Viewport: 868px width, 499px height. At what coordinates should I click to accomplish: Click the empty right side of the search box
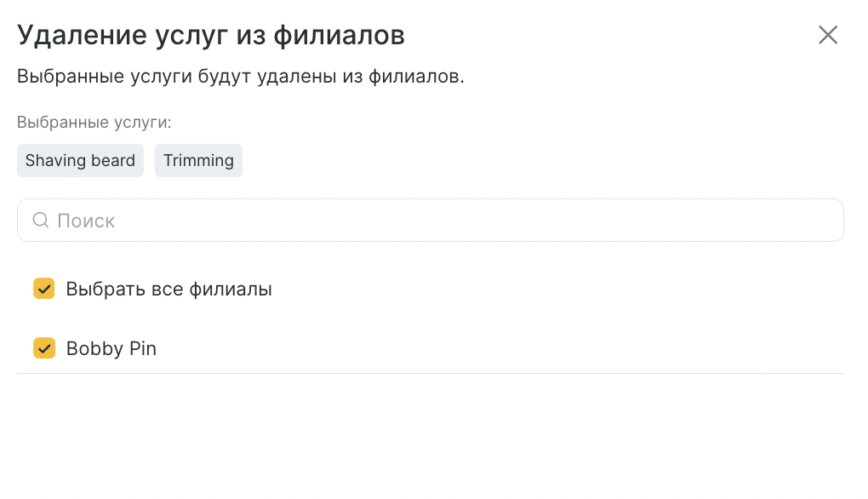coord(609,220)
